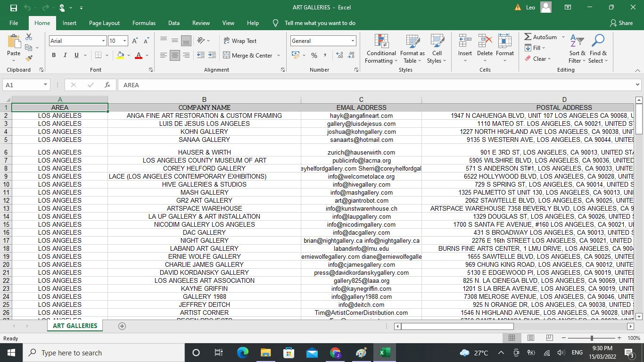Open the File tab
This screenshot has height=362, width=644.
tap(14, 23)
